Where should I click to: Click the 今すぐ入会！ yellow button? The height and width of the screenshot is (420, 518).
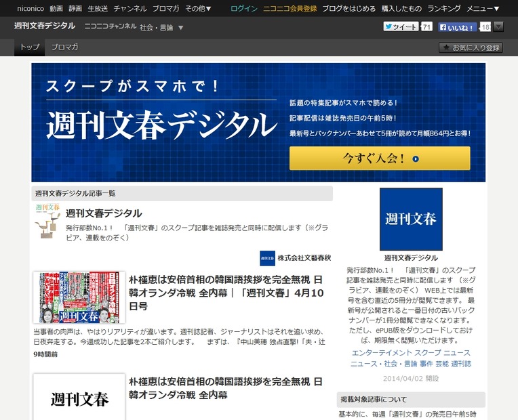click(x=380, y=159)
